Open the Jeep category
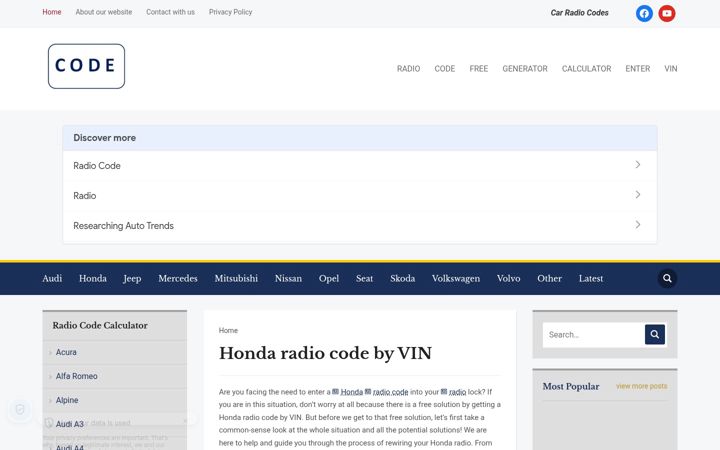 coord(132,278)
